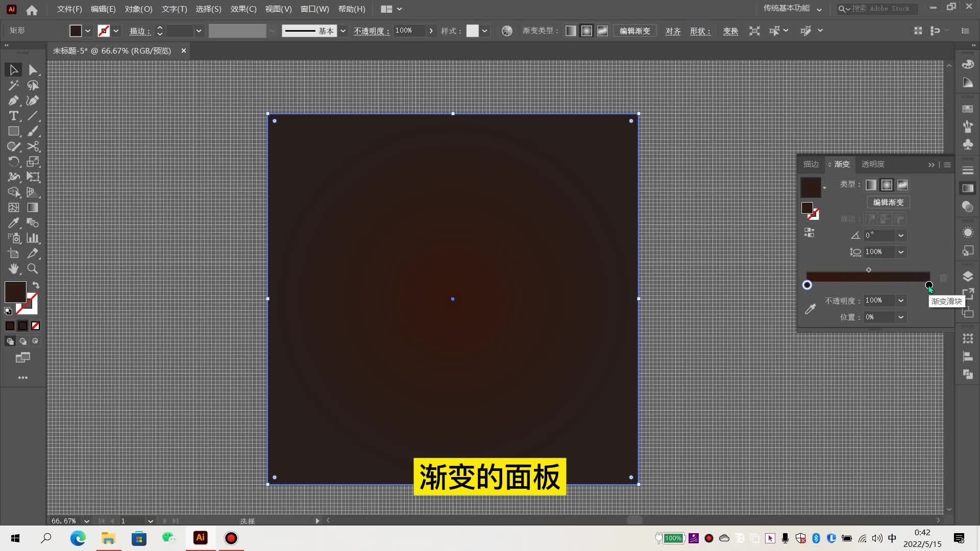Set freeform gradient type in Gradient panel
This screenshot has width=980, height=551.
tap(903, 185)
